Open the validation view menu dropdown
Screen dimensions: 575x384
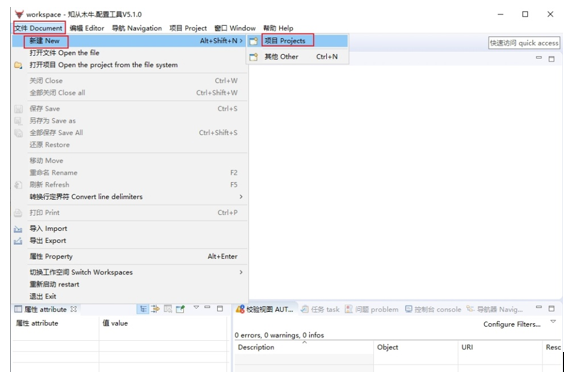[553, 322]
